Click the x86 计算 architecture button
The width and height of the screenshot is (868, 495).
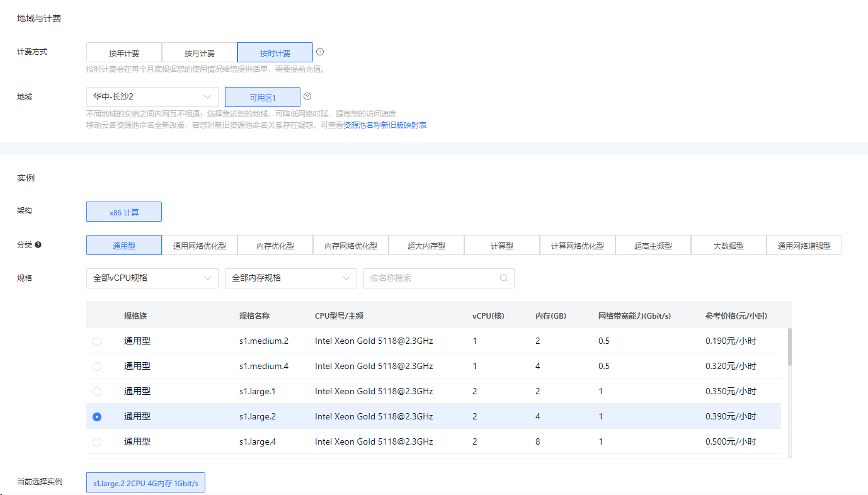pos(124,212)
